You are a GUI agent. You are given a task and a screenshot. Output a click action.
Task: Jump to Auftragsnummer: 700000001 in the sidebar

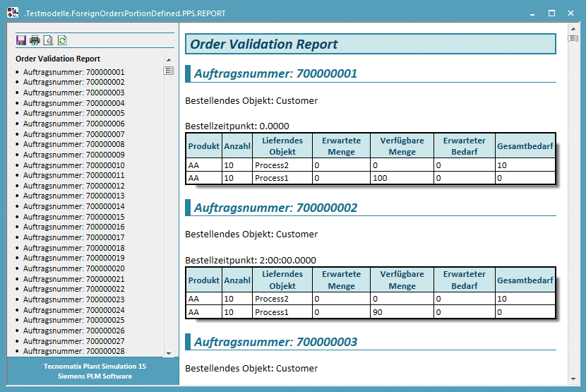tap(73, 72)
